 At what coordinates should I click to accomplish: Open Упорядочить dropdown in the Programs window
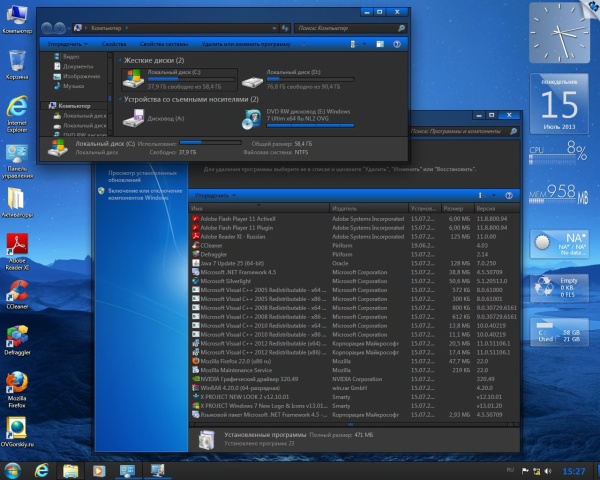[213, 195]
